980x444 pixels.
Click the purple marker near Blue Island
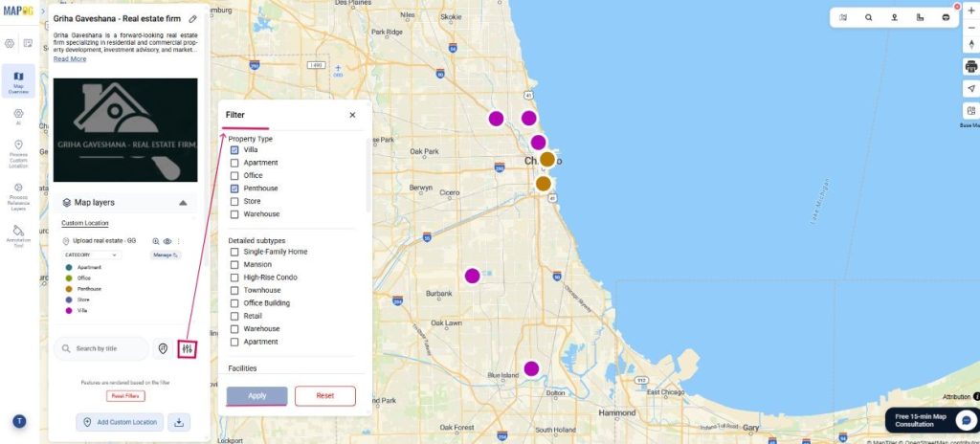click(531, 369)
